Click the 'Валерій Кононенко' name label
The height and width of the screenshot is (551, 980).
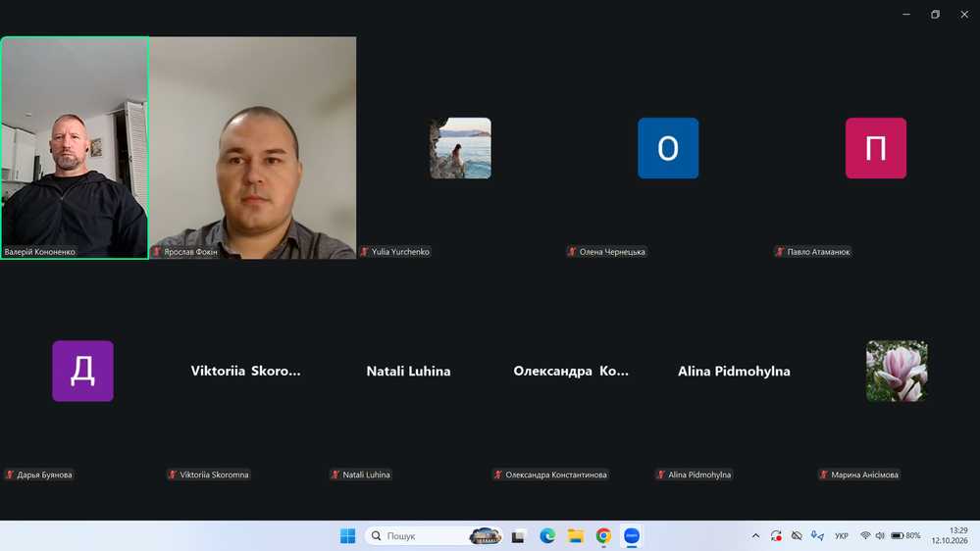(x=40, y=252)
